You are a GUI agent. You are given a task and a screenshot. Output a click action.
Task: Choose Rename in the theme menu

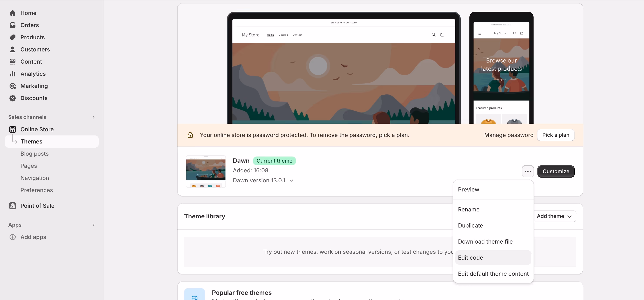point(493,209)
